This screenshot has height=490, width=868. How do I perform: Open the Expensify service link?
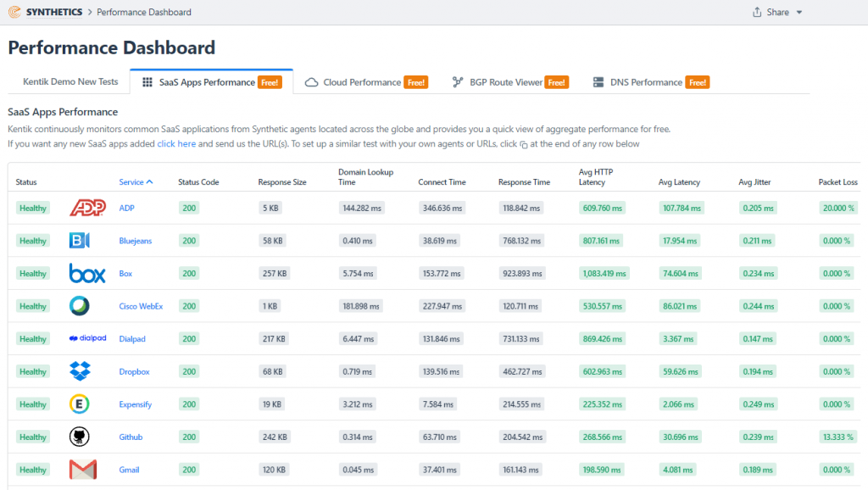pos(135,404)
